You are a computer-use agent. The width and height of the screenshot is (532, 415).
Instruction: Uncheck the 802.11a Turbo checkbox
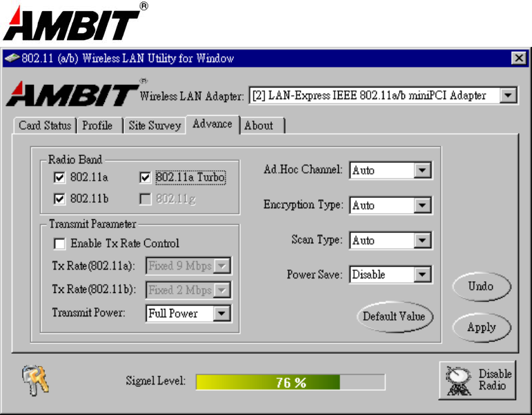145,177
